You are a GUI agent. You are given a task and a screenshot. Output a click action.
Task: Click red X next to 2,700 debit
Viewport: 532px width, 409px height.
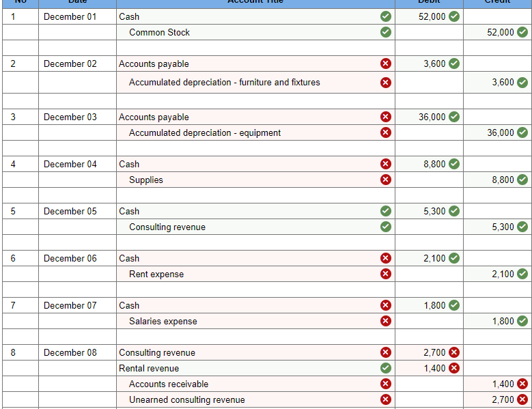pyautogui.click(x=454, y=352)
